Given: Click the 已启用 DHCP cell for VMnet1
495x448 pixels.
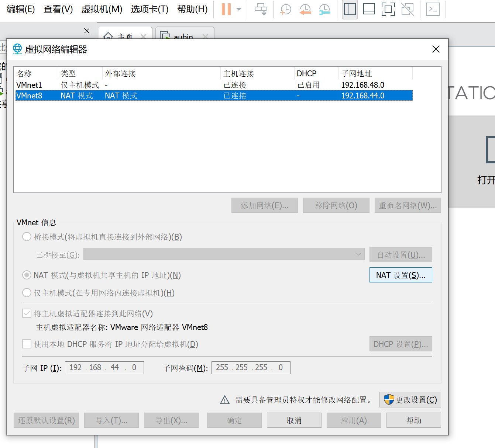Looking at the screenshot, I should click(309, 85).
